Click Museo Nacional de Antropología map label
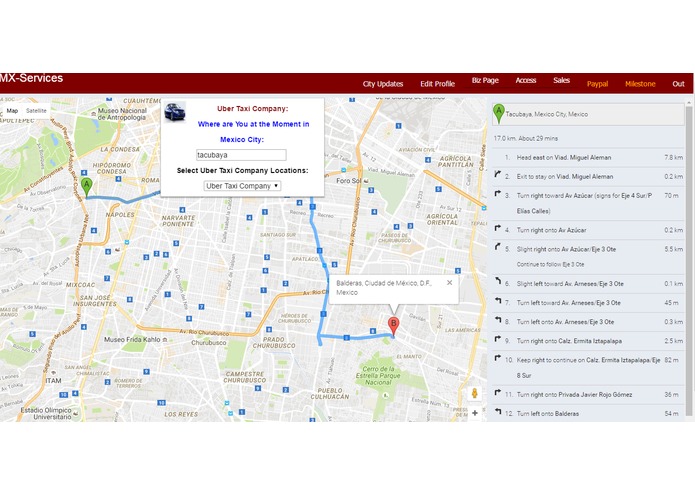The width and height of the screenshot is (695, 494). 122,114
